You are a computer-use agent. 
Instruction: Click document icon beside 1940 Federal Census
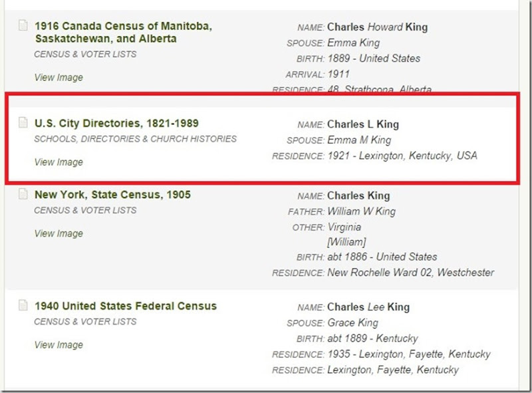click(23, 306)
